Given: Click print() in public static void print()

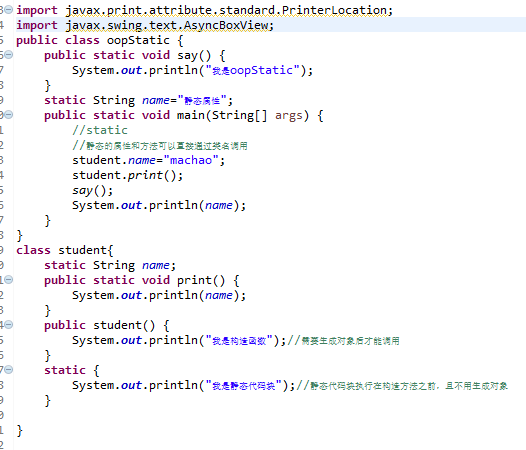Looking at the screenshot, I should click(x=201, y=280).
